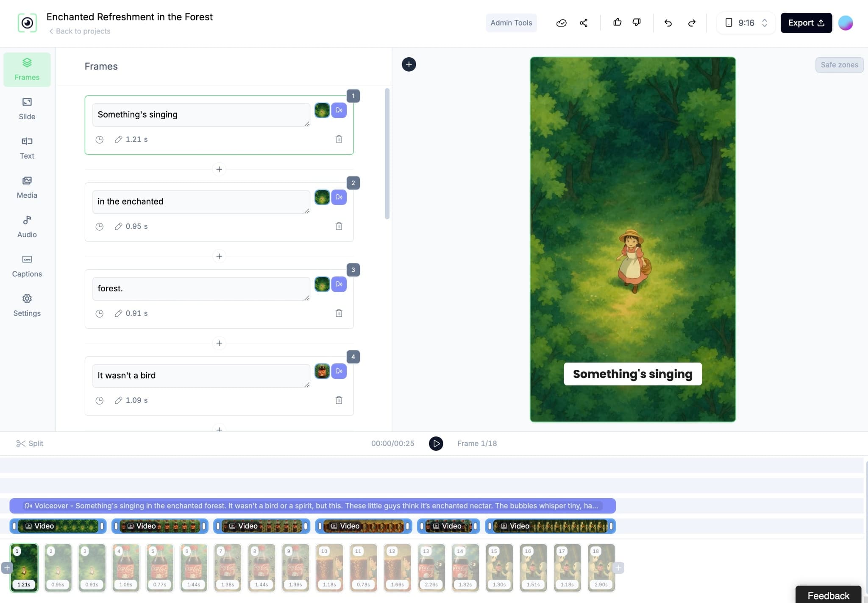Viewport: 868px width, 603px height.
Task: Click dark plus button beside preview
Action: tap(409, 64)
